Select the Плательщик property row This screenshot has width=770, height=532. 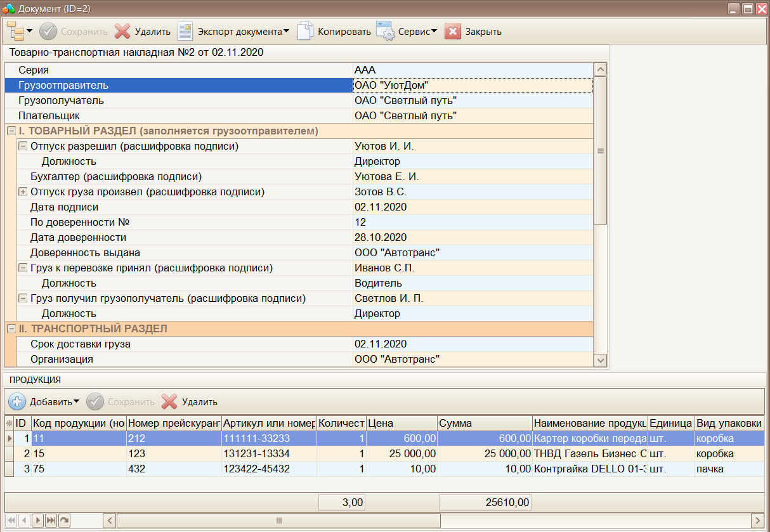tap(299, 115)
